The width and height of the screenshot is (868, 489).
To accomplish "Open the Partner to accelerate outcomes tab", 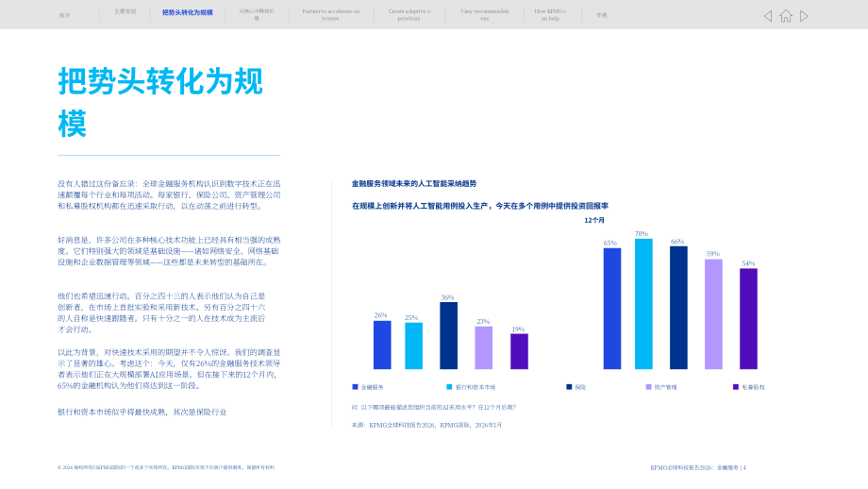I will [330, 15].
